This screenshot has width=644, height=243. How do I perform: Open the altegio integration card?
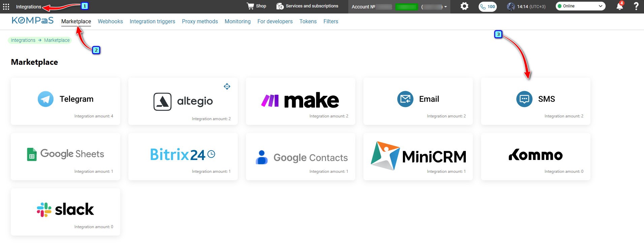[x=183, y=101]
